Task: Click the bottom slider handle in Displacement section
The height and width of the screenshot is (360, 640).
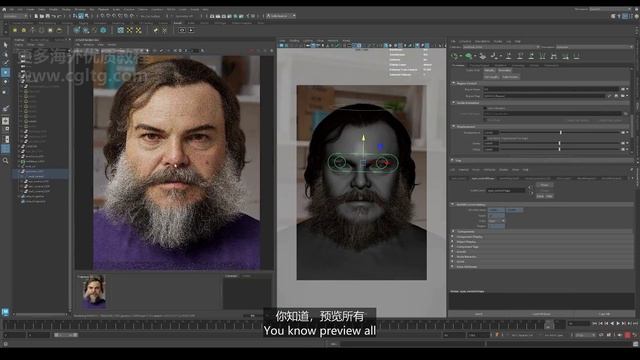Action: click(560, 149)
